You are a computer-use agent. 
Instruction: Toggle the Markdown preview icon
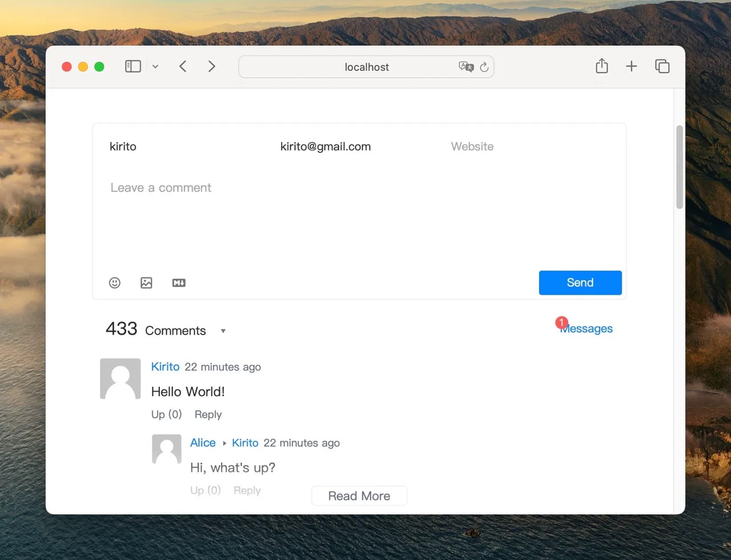coord(179,283)
